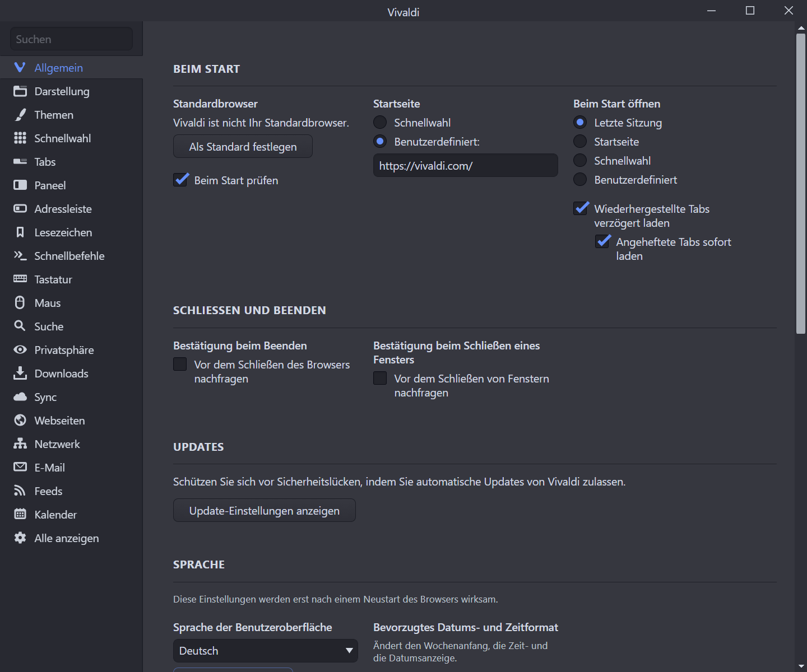Enable Vor dem Schließen des Browsers nachfragen
Image resolution: width=807 pixels, height=672 pixels.
click(x=180, y=365)
